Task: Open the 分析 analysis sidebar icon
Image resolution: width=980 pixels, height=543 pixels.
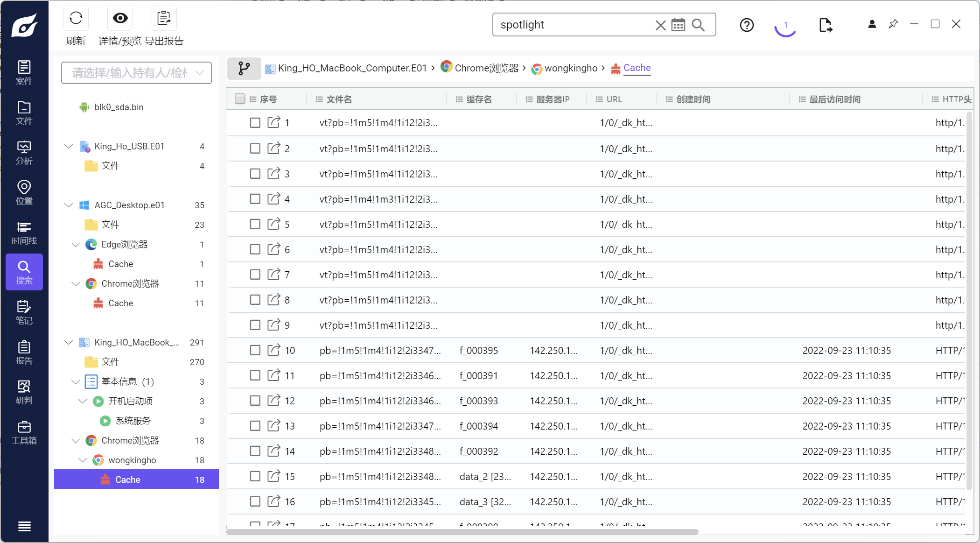Action: (24, 153)
